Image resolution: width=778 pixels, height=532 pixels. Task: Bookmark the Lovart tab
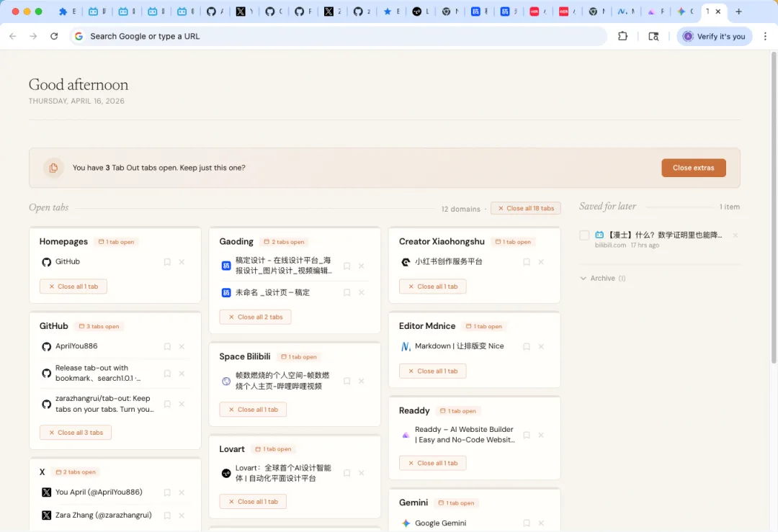click(x=346, y=473)
